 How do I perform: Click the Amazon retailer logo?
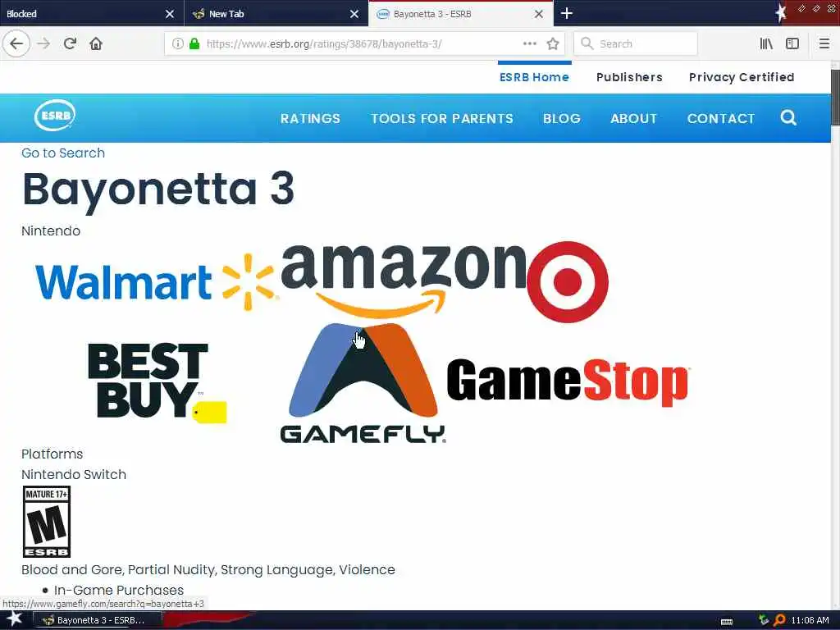tap(404, 281)
